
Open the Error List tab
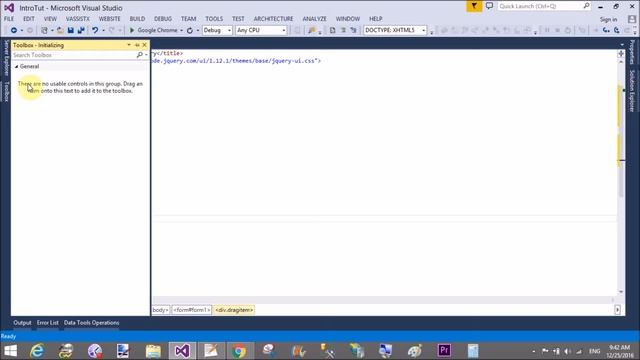(47, 322)
